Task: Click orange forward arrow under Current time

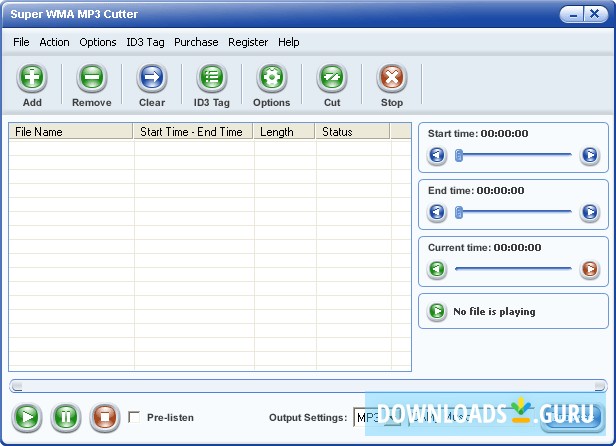Action: (590, 269)
